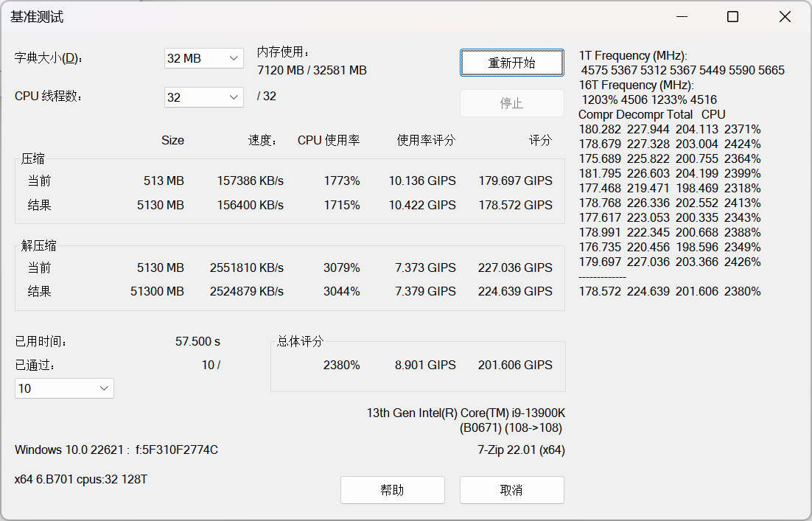Open 帮助 help from the bottom buttons
The image size is (812, 521).
point(393,489)
